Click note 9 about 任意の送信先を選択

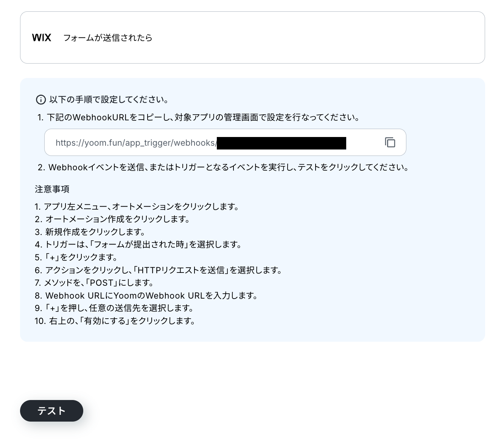114,308
